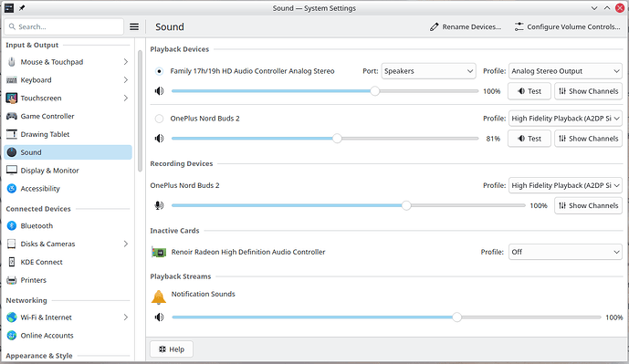Click the Keyboard icon in sidebar
The image size is (629, 364).
(12, 79)
